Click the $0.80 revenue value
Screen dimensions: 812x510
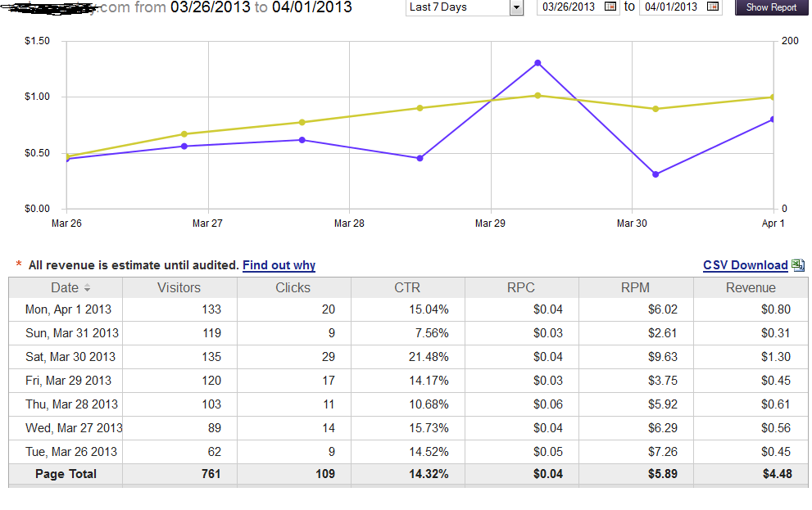(x=776, y=309)
